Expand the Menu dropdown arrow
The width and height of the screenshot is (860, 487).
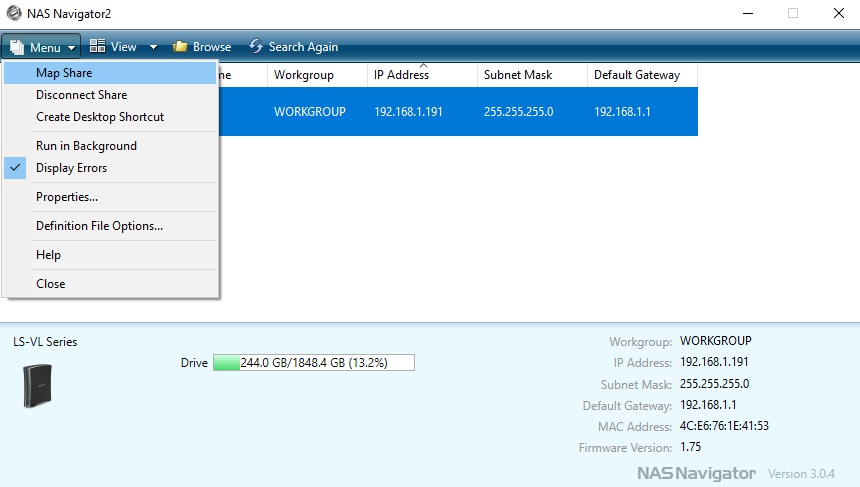(71, 48)
